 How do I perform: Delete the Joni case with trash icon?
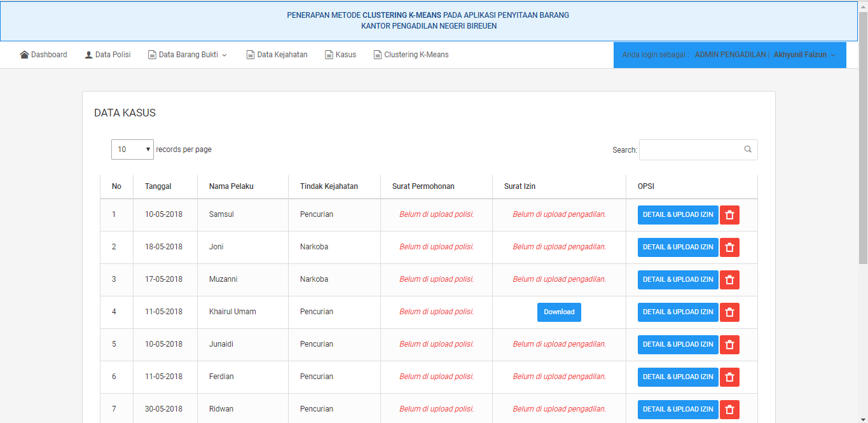729,247
